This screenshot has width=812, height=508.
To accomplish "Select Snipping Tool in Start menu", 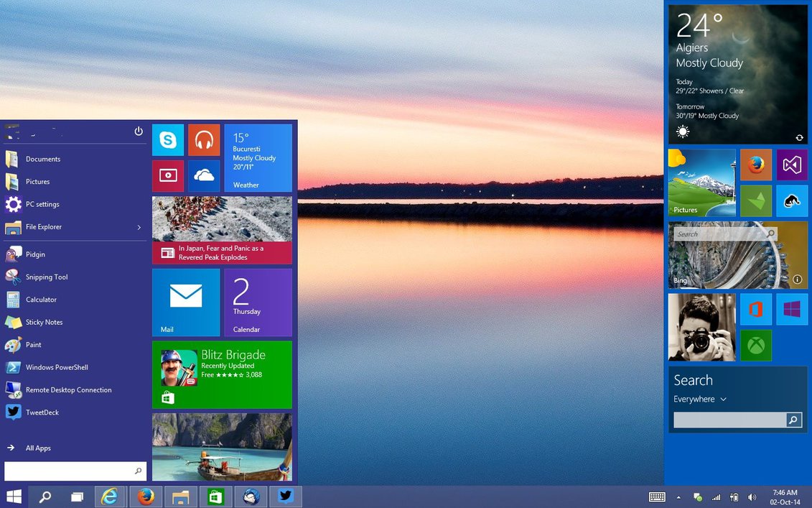I will click(x=46, y=277).
